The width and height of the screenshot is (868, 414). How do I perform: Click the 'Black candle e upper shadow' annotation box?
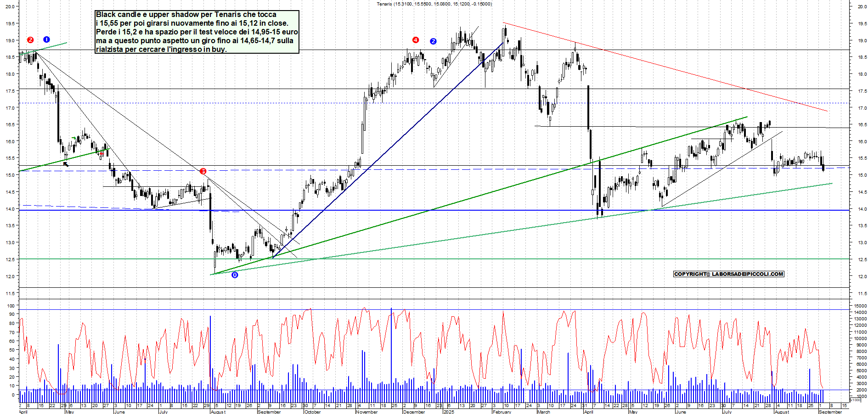pyautogui.click(x=197, y=32)
